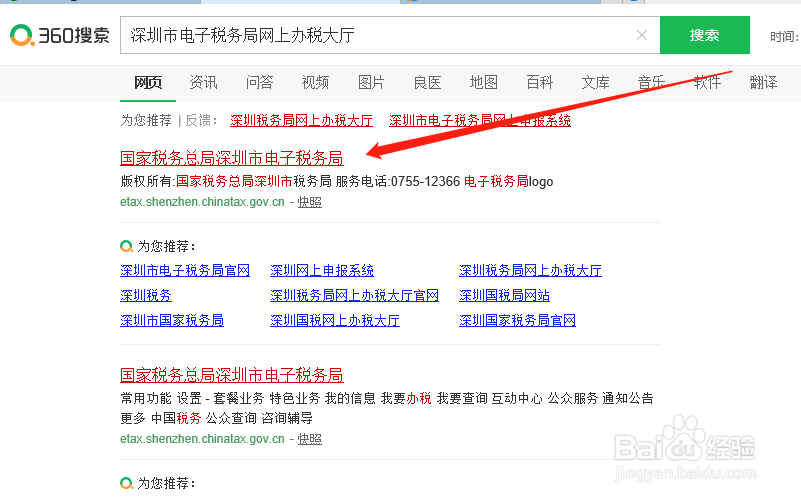Open 快照 of the second result
The image size is (801, 500).
point(310,439)
